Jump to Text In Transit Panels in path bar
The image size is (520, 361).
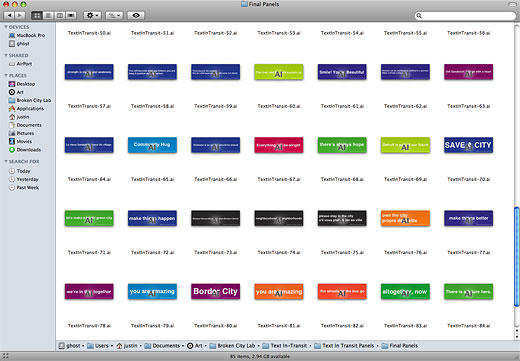point(344,346)
